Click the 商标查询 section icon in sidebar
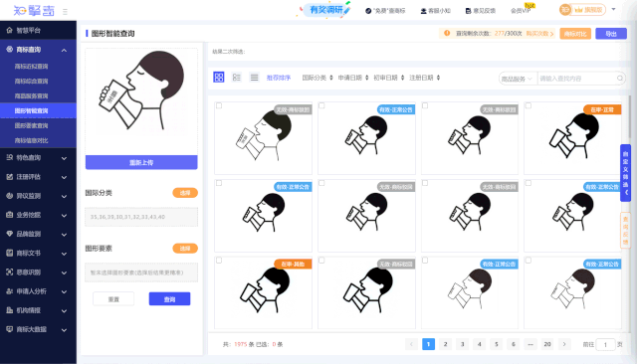The image size is (637, 364). click(x=9, y=49)
